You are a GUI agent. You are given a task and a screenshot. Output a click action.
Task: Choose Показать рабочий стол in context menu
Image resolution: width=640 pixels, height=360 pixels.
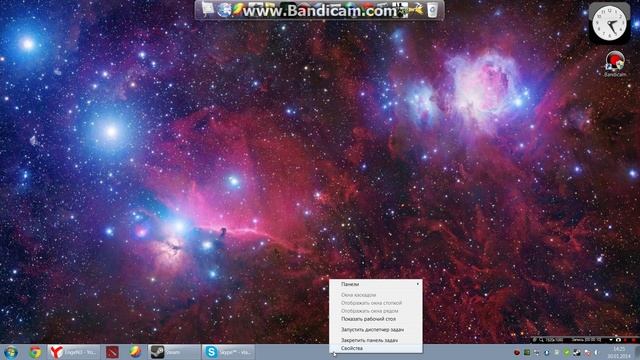click(x=376, y=319)
